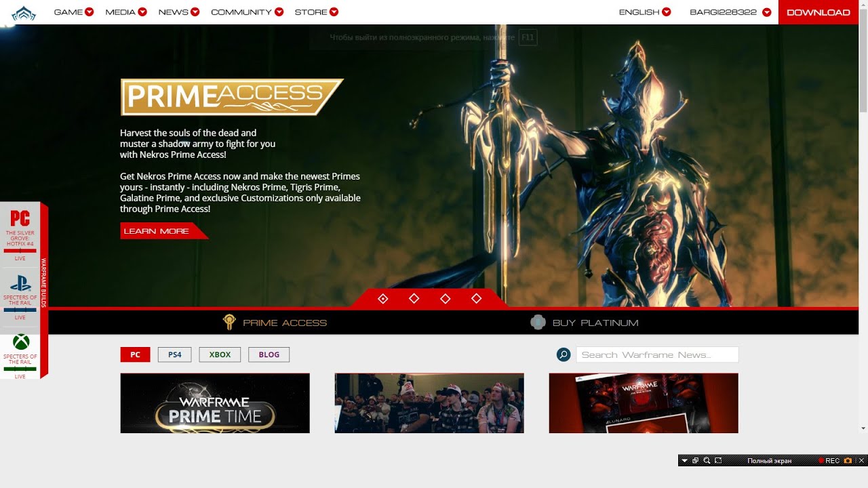
Task: Start recording with the REC button
Action: 829,461
